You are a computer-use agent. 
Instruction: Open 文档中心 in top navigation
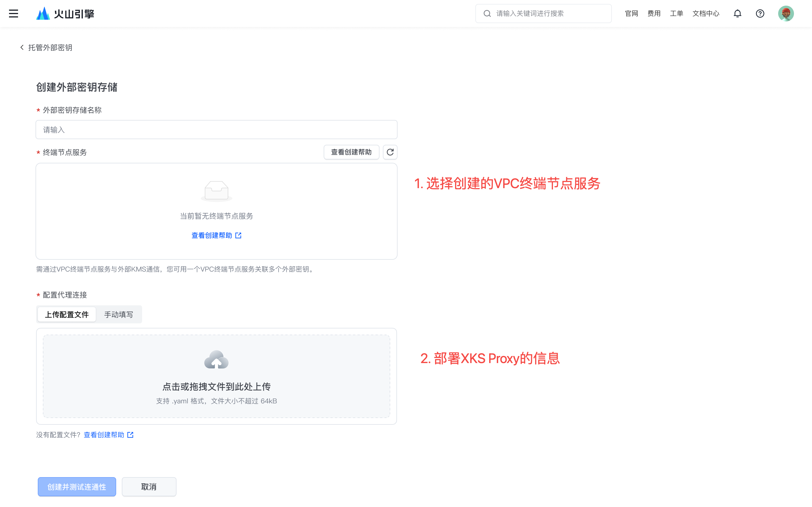[706, 14]
